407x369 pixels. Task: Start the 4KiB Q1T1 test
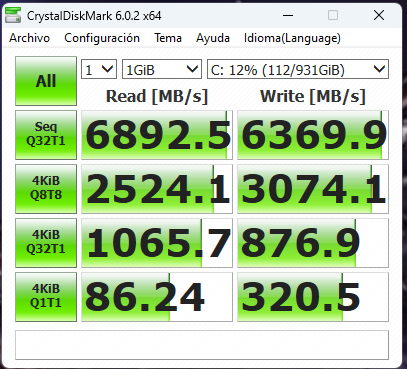(x=46, y=297)
